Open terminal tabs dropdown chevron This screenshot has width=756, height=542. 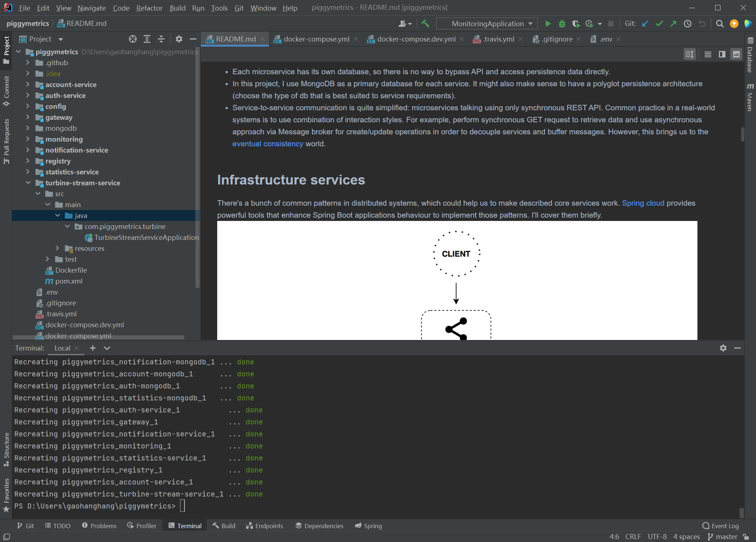[107, 348]
